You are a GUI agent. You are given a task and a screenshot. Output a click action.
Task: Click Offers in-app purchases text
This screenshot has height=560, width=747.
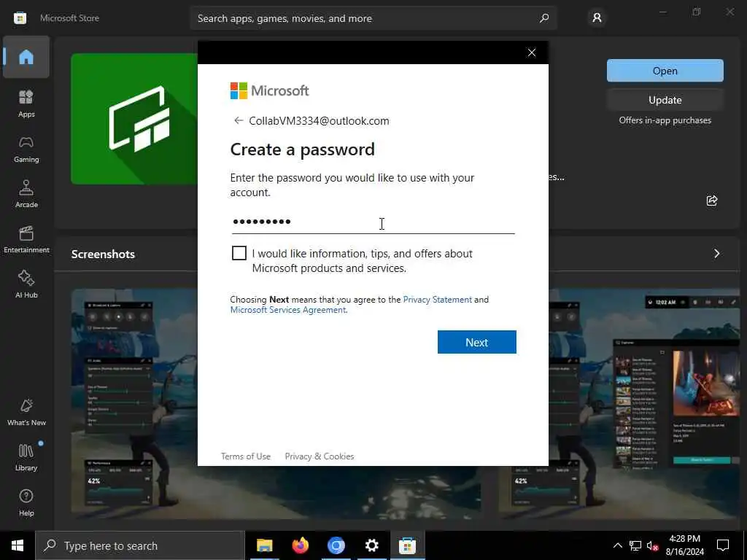[665, 120]
